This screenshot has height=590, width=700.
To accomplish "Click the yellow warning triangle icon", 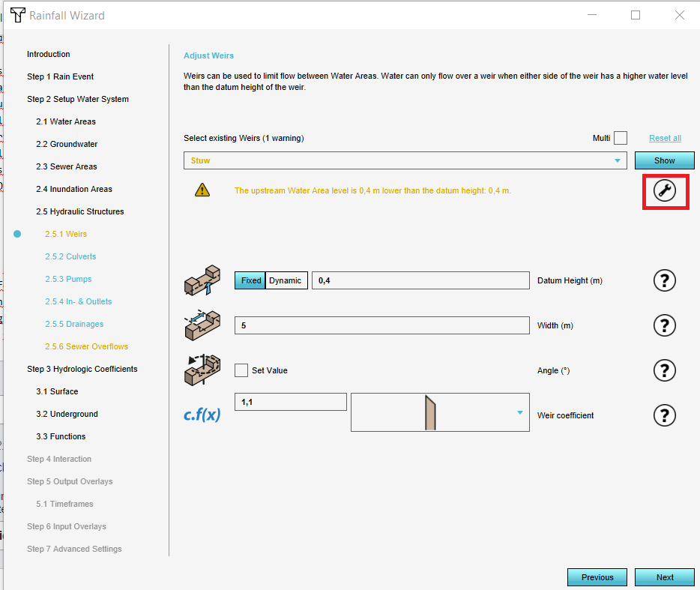I will [202, 190].
